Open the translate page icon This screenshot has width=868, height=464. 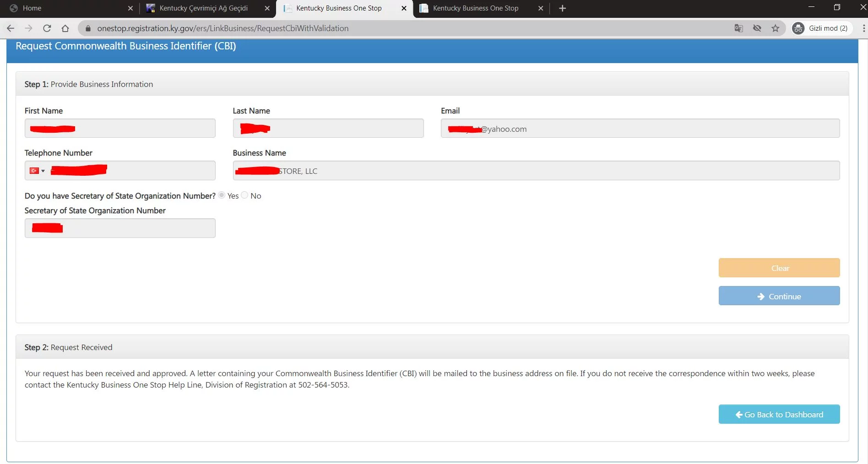coord(738,28)
